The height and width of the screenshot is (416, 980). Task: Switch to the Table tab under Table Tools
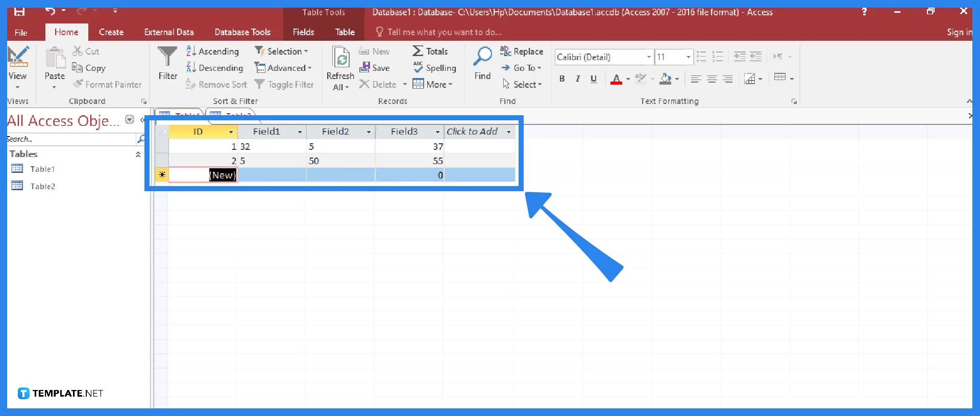[x=345, y=32]
